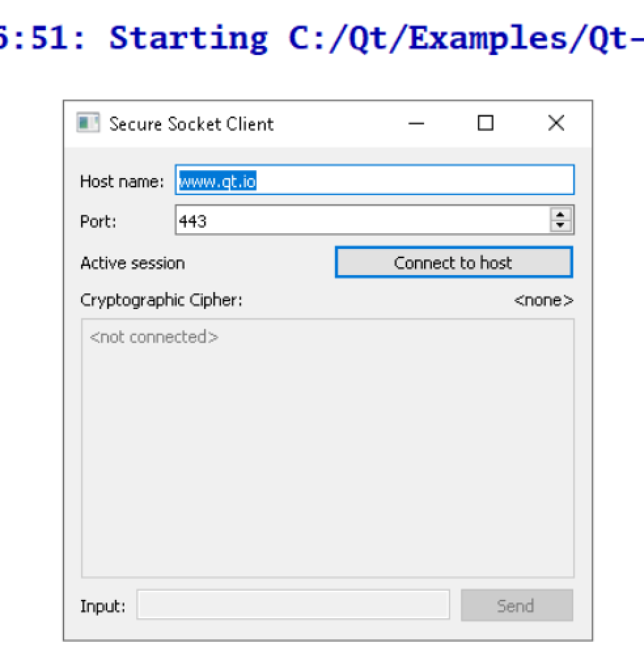
Task: Minimize the Secure Socket Client window
Action: point(416,123)
